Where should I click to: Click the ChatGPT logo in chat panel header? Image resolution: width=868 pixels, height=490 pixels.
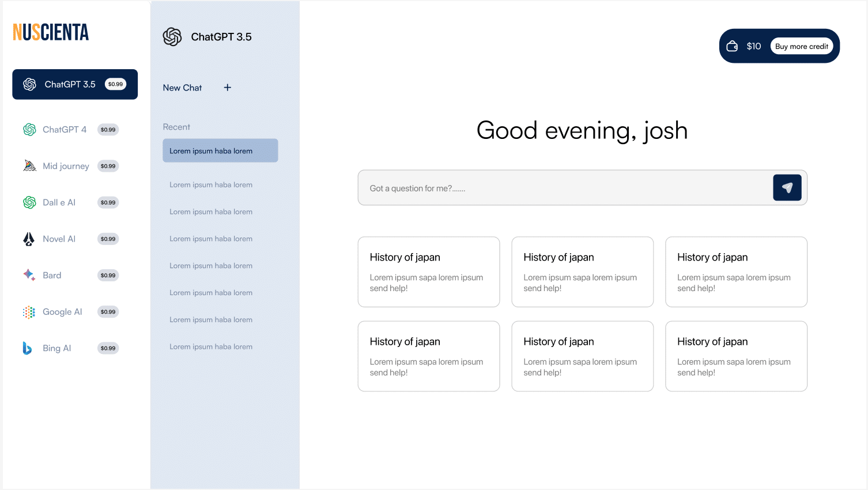pyautogui.click(x=172, y=37)
